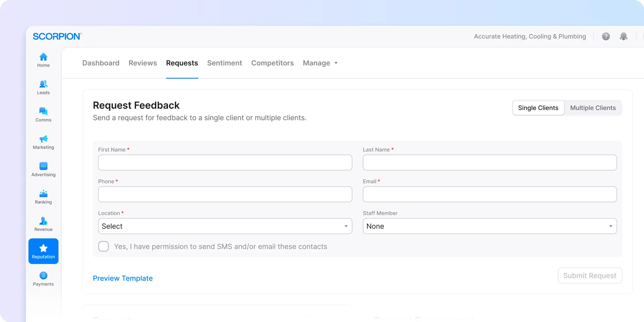The width and height of the screenshot is (644, 322).
Task: Switch to Multiple Clients mode
Action: click(593, 108)
